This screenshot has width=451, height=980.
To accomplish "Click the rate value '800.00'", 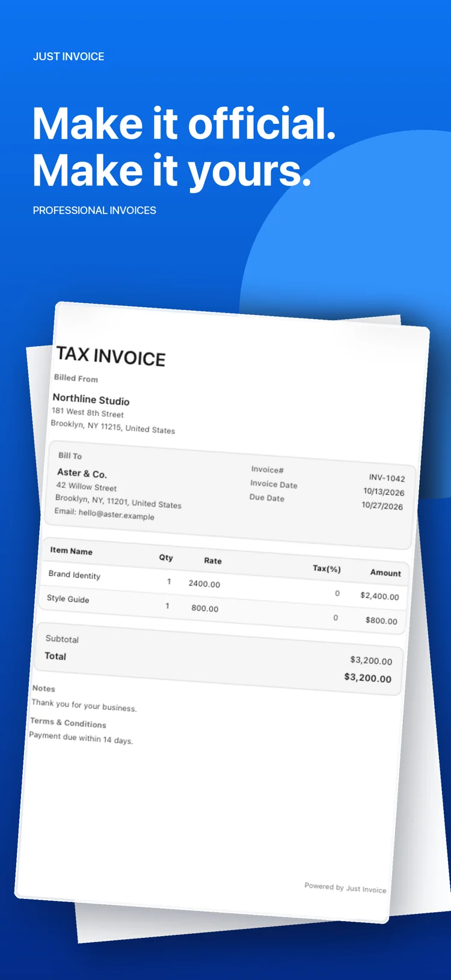I will coord(205,608).
